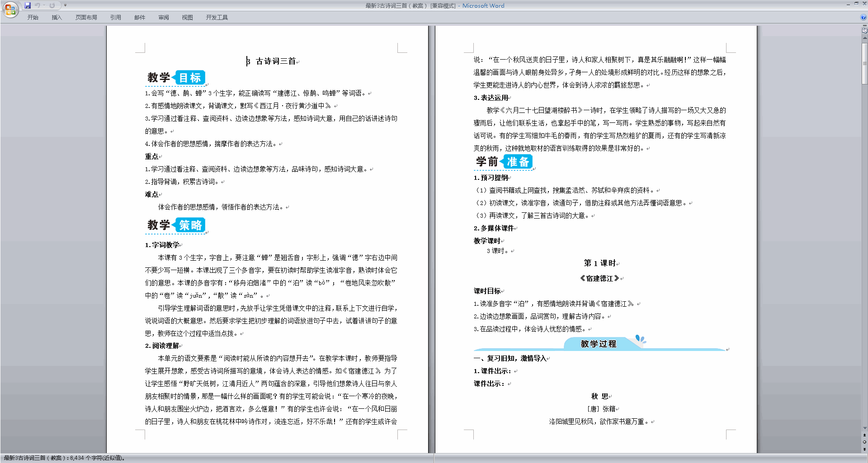Open the Office button menu

[10, 9]
